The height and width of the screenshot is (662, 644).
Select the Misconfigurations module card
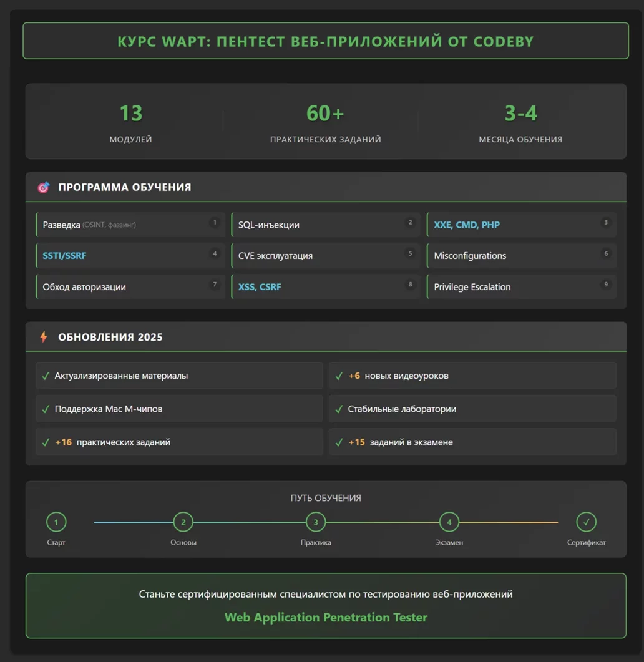coord(521,256)
